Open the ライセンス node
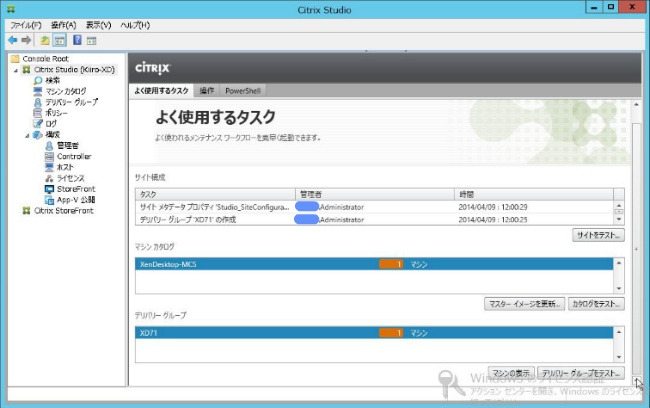 (x=70, y=178)
